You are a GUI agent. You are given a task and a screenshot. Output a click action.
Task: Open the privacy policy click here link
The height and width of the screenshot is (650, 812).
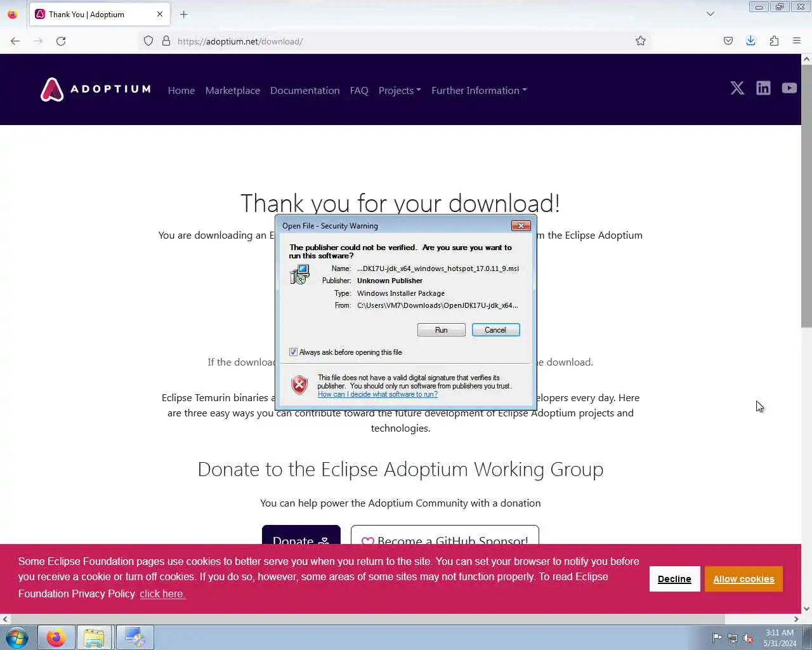(162, 594)
